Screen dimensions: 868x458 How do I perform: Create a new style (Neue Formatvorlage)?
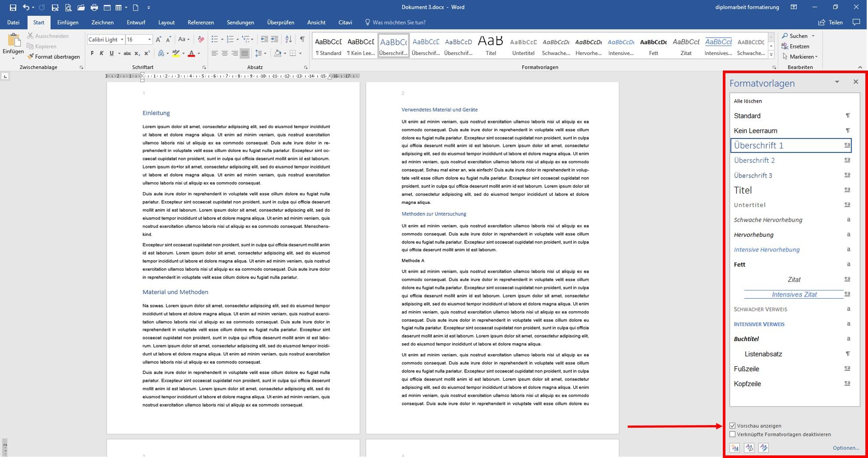click(735, 448)
